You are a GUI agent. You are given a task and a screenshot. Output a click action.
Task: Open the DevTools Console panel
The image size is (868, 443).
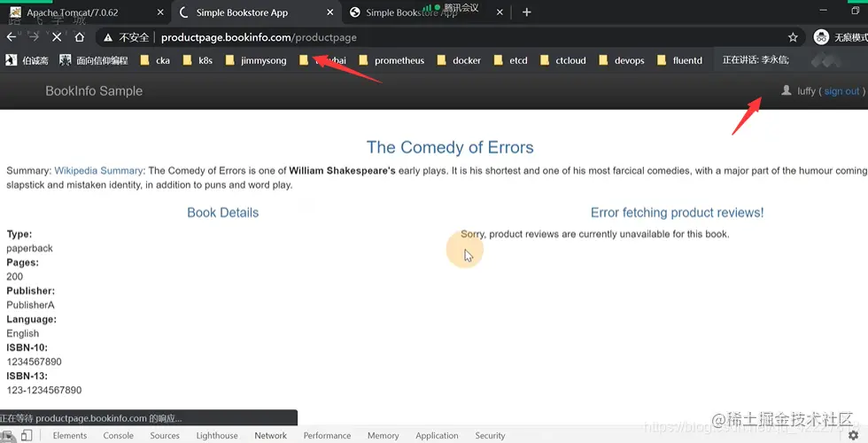(x=119, y=436)
